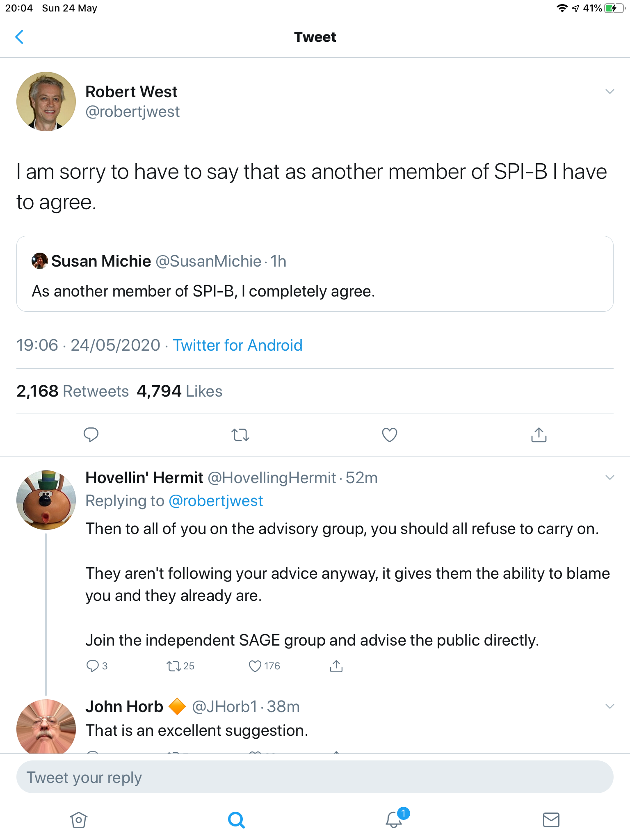
Task: Like Robert West's main tweet
Action: 389,434
